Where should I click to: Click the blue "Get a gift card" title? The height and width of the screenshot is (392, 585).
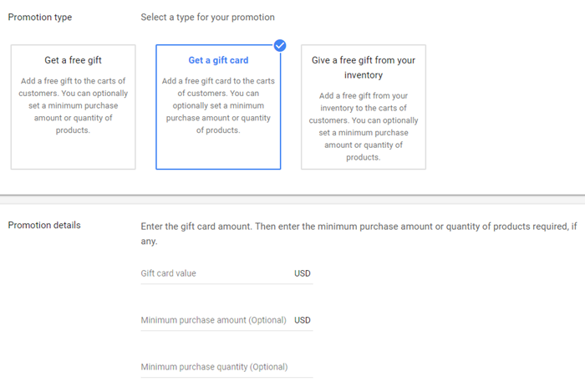coord(218,60)
